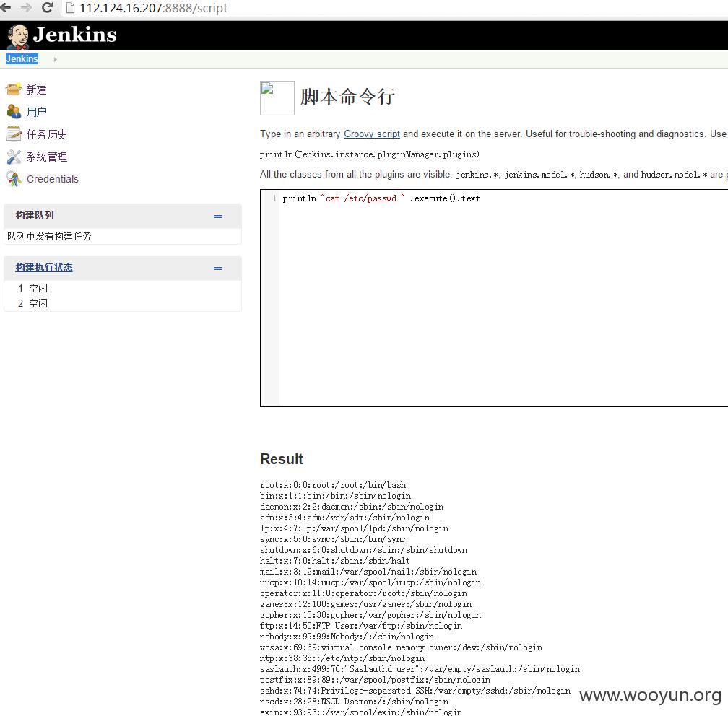This screenshot has height=716, width=728.
Task: Click the 脚本命令行 heading
Action: pos(347,97)
